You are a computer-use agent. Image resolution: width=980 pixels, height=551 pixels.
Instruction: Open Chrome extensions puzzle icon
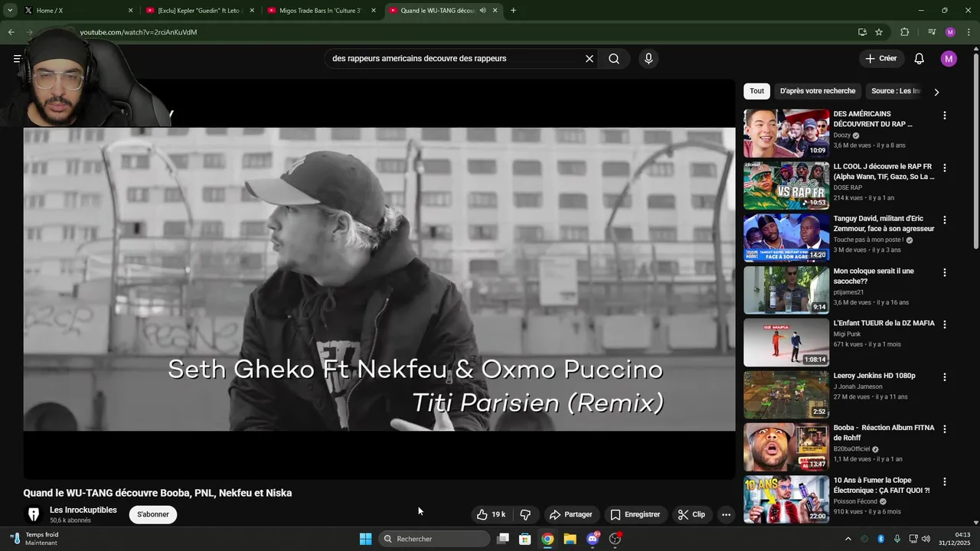tap(905, 32)
